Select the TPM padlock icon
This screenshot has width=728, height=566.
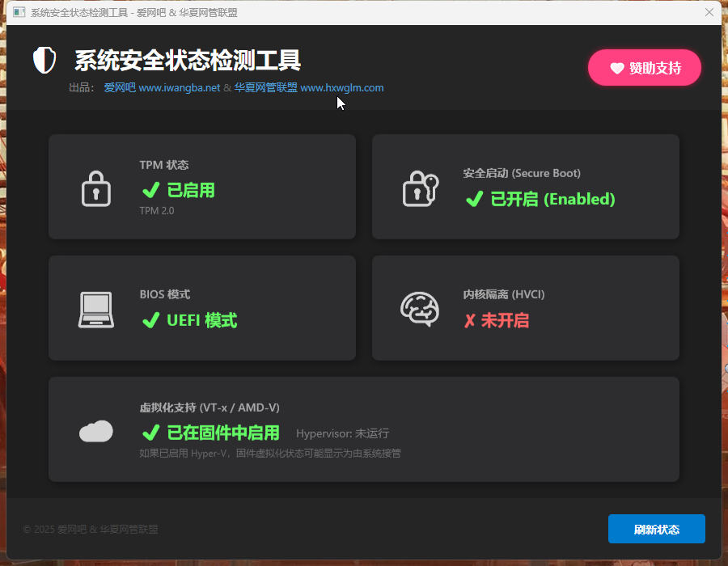[x=96, y=187]
